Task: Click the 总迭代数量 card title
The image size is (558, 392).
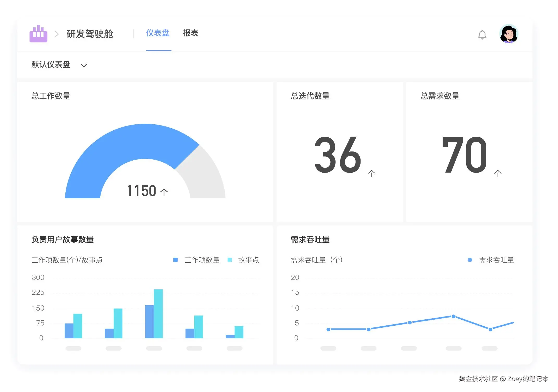Action: [310, 96]
